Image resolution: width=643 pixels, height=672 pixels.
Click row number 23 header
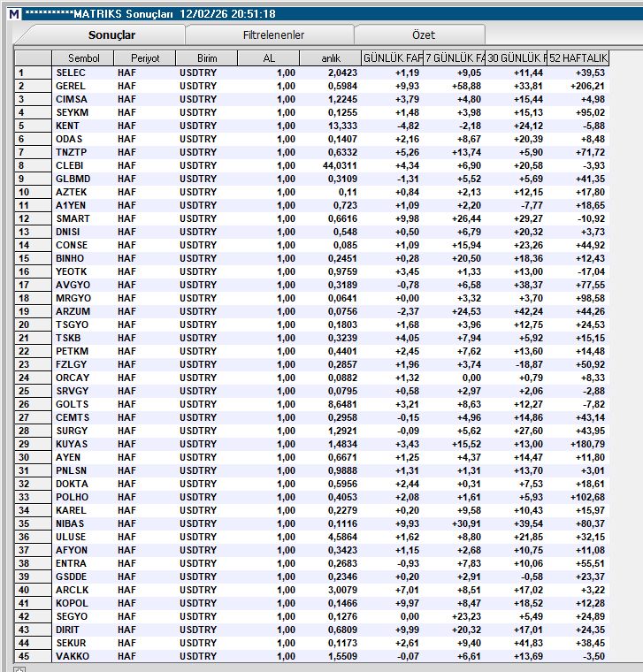33,365
